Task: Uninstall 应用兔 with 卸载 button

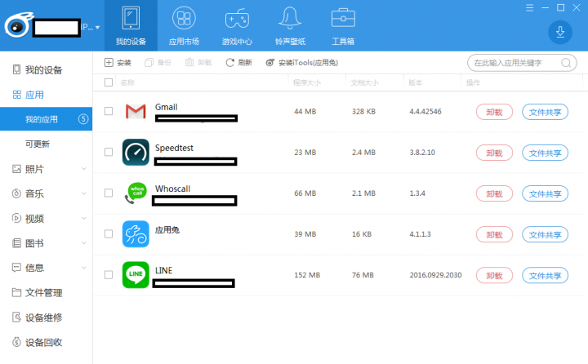Action: point(494,234)
